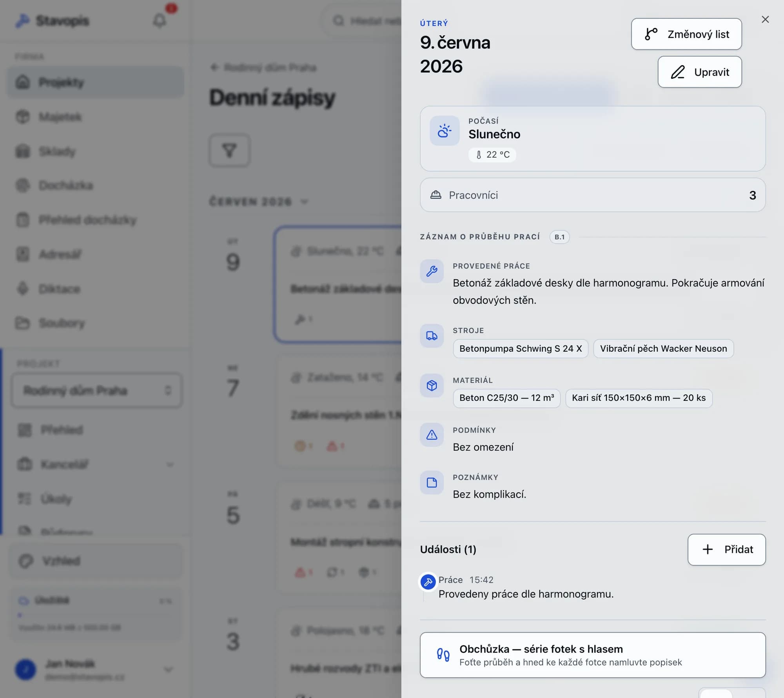Expand the Jan Novák user menu
Screen dimensions: 784x698
(95, 669)
